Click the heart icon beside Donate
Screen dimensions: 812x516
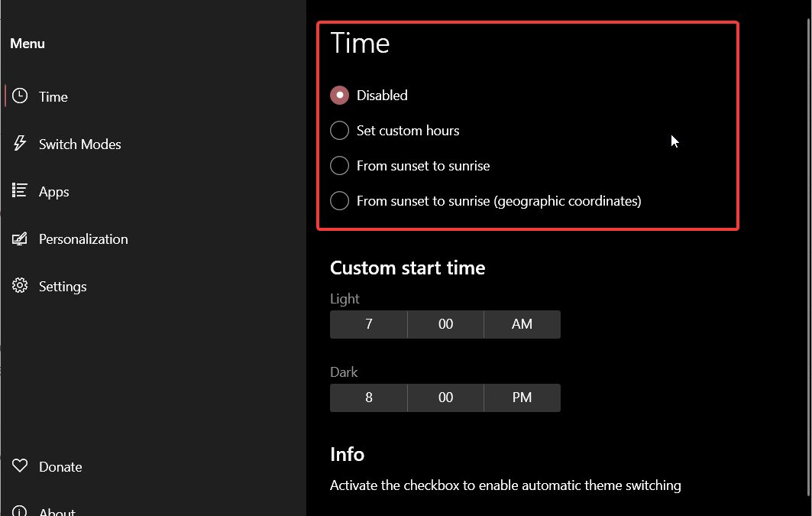(x=19, y=466)
